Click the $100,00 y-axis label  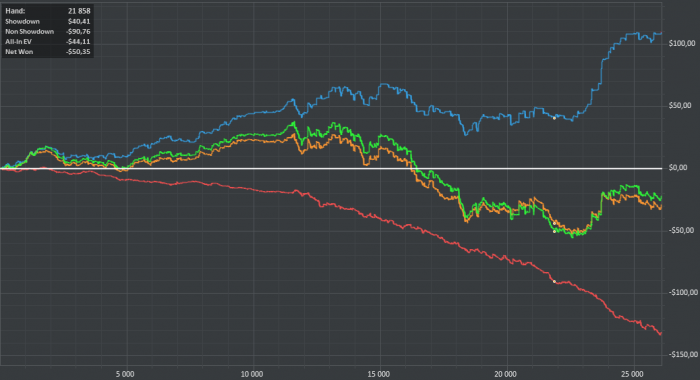(682, 43)
